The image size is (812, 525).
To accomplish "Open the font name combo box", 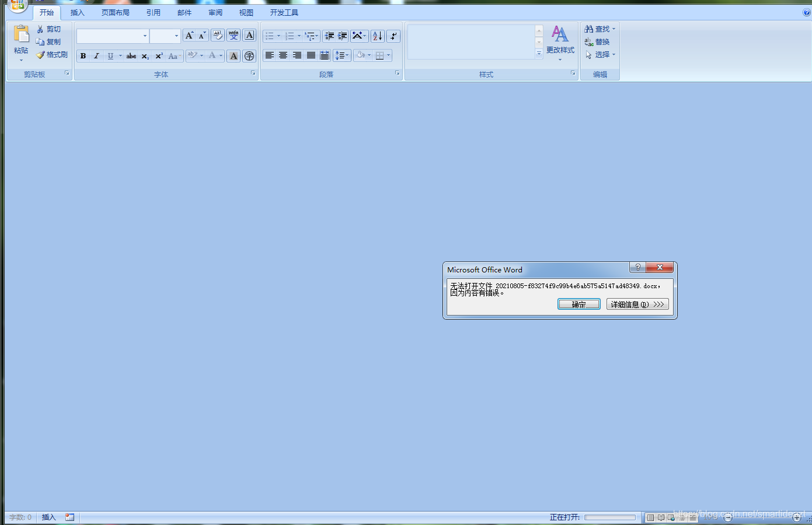I will pyautogui.click(x=113, y=36).
